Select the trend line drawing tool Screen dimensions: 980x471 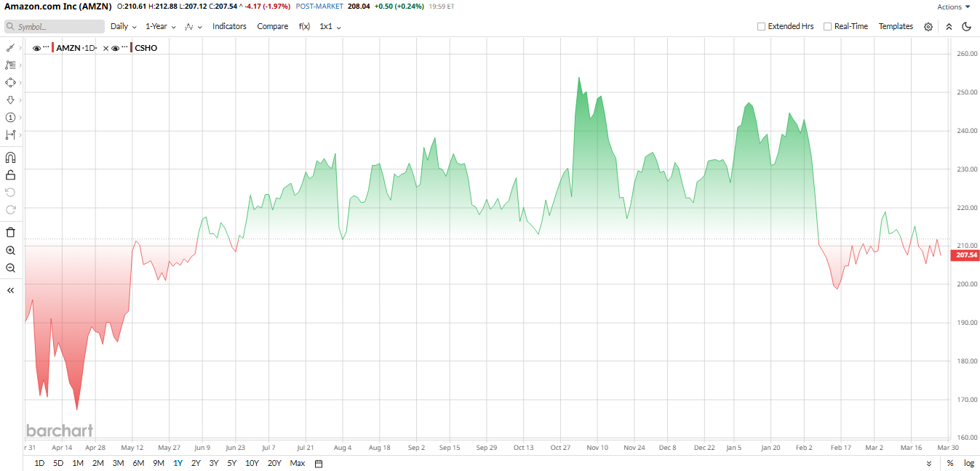coord(10,47)
